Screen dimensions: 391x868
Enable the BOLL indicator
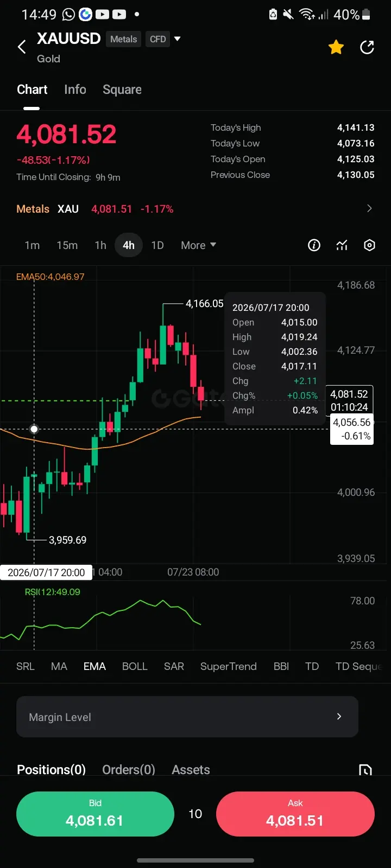click(x=135, y=666)
